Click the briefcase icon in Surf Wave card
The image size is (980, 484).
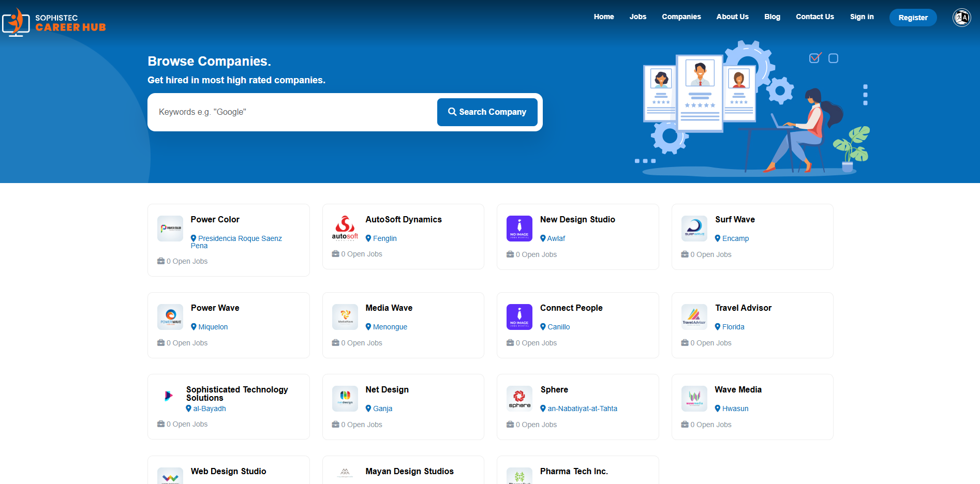(x=685, y=254)
